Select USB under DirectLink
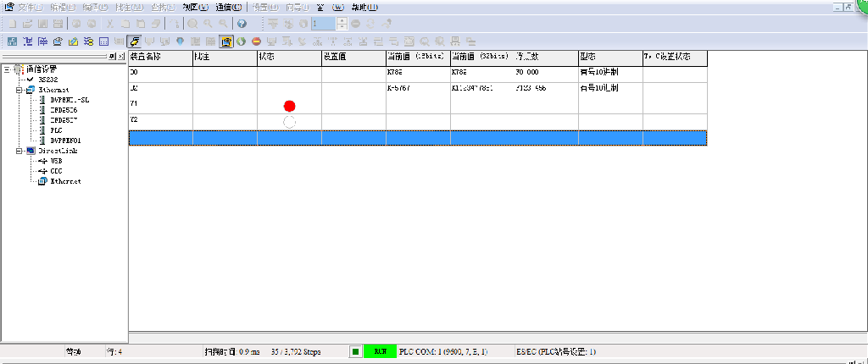 [x=56, y=161]
